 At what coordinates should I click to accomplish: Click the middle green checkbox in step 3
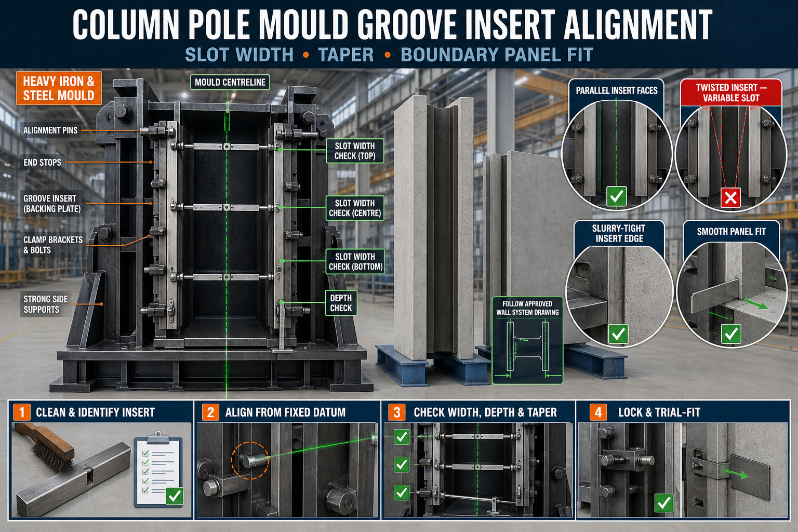pyautogui.click(x=402, y=464)
